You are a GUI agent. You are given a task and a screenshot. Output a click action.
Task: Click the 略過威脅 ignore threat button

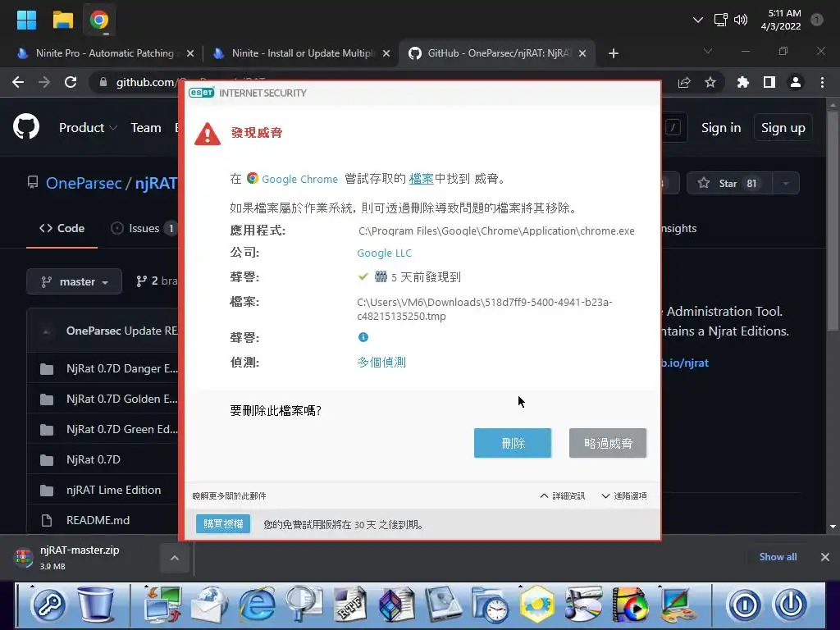[608, 443]
